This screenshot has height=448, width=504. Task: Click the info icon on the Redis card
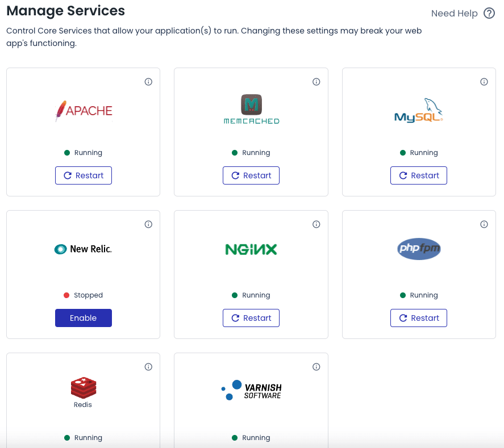(148, 367)
